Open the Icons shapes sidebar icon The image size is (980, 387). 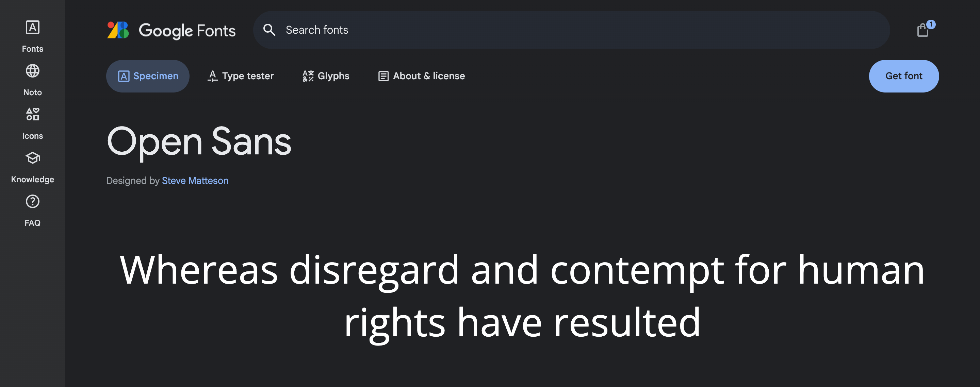click(x=32, y=114)
